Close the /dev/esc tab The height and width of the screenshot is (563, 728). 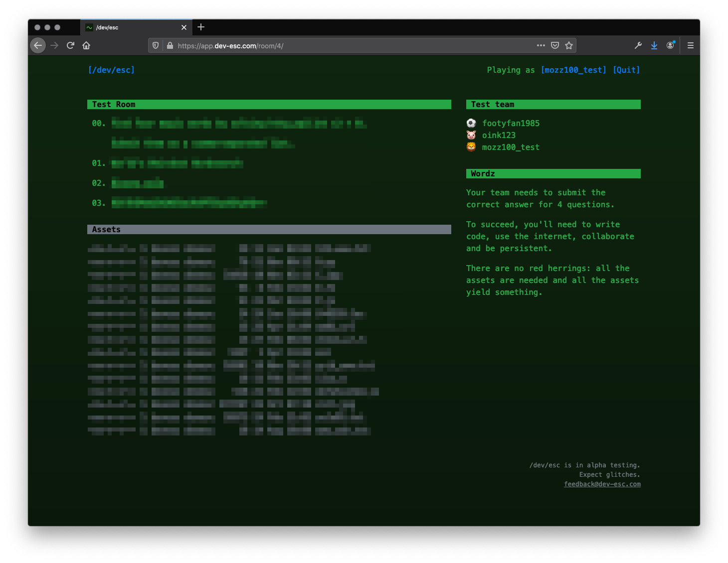click(x=184, y=27)
